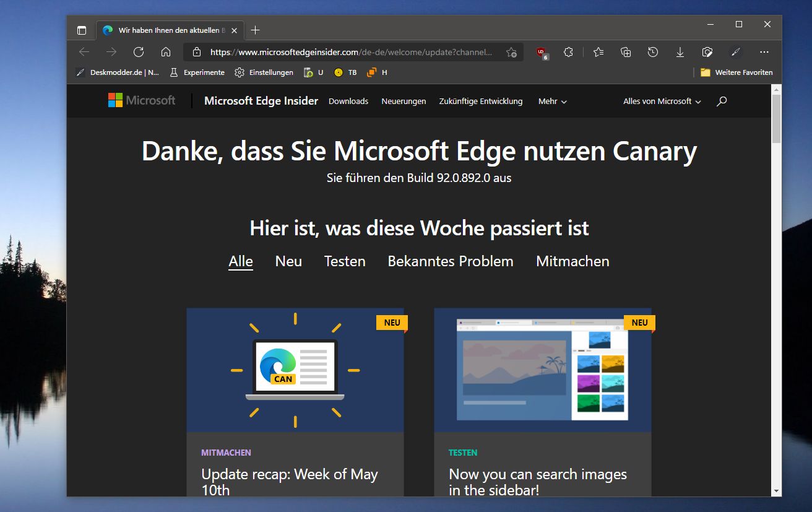This screenshot has width=812, height=512.
Task: Select the Bekanntes Problem filter
Action: click(x=451, y=261)
